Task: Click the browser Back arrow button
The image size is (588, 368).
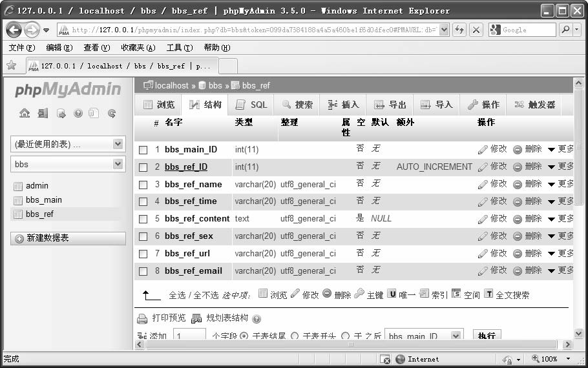Action: pos(14,30)
